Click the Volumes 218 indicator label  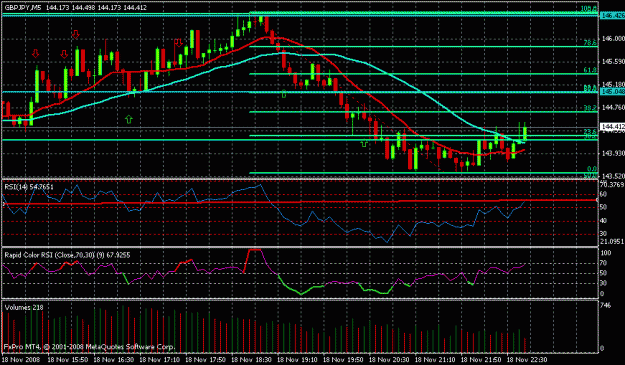24,307
